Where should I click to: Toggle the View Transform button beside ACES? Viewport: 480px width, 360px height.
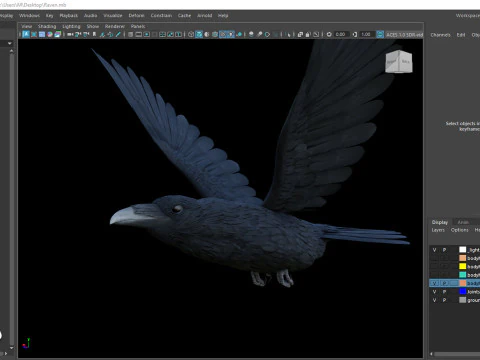[x=380, y=34]
